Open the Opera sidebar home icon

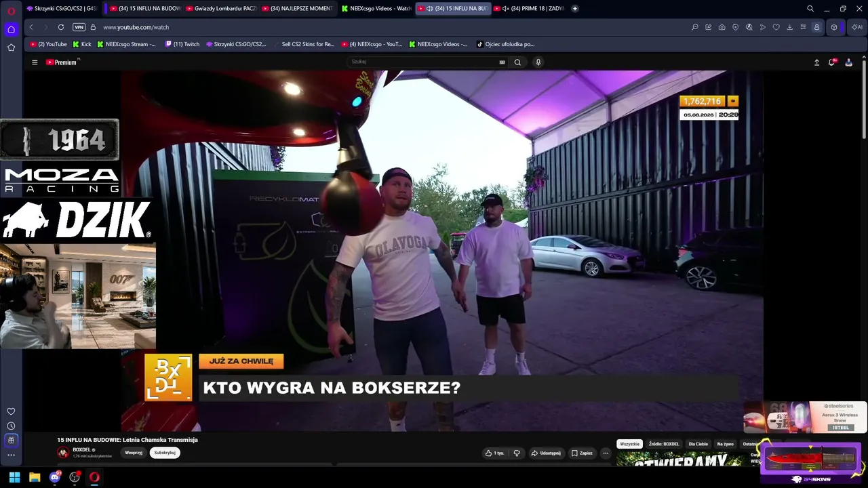[11, 29]
